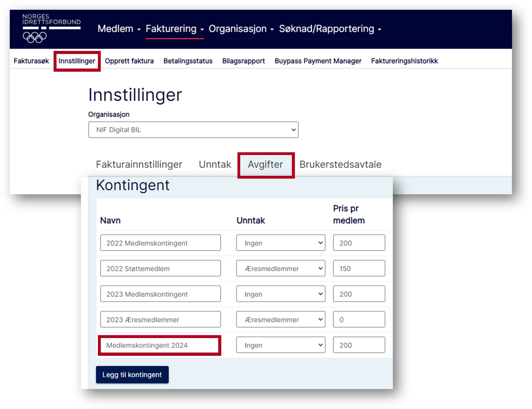View Betalingsstatus
Screen dimensions: 532x409
pyautogui.click(x=188, y=61)
